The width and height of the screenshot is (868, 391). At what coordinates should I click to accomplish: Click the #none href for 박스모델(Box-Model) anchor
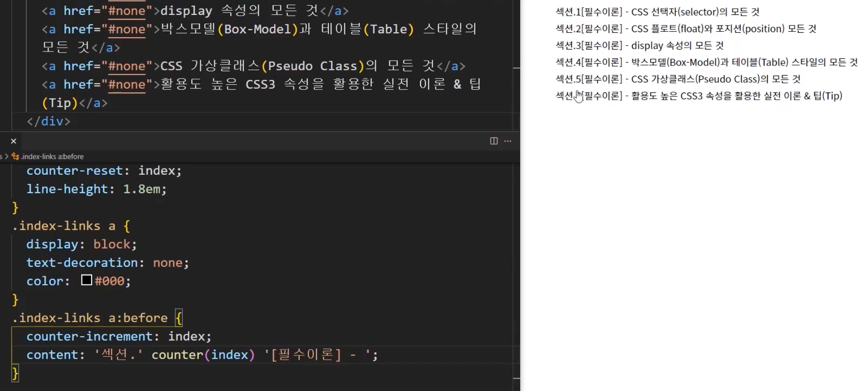click(127, 29)
